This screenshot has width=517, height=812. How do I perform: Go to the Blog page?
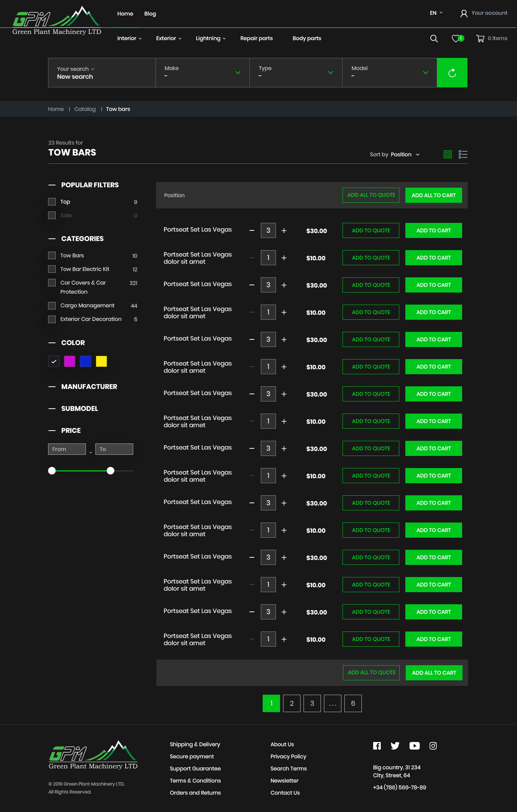coord(150,14)
